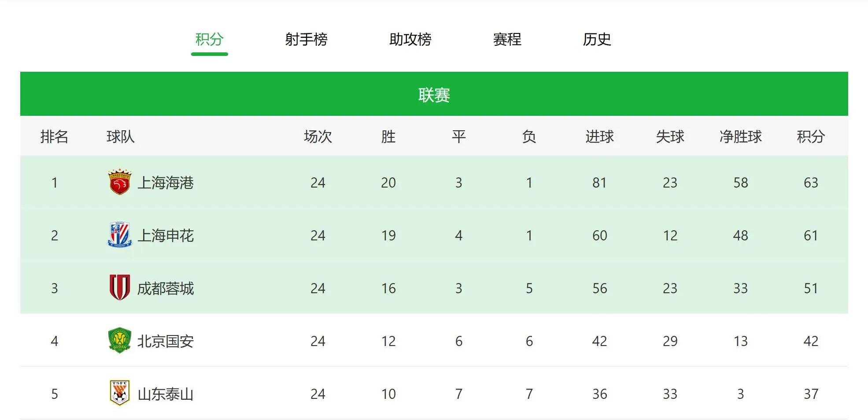Switch to the 射手榜 tab
868x420 pixels.
[306, 40]
